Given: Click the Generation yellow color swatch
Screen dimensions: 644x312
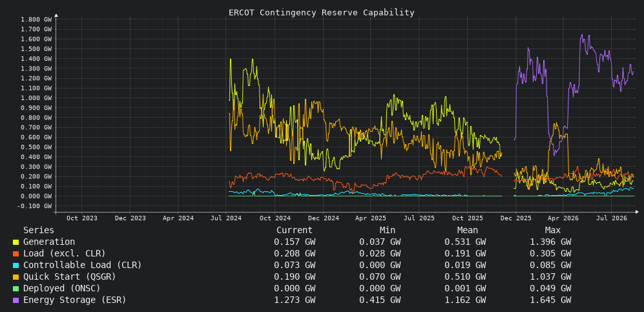Looking at the screenshot, I should click(x=16, y=243).
